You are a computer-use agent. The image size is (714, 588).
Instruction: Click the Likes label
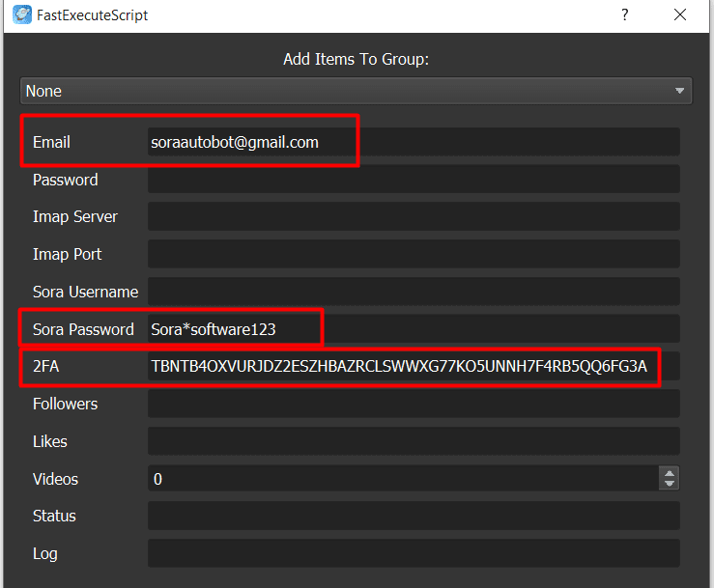(x=50, y=441)
